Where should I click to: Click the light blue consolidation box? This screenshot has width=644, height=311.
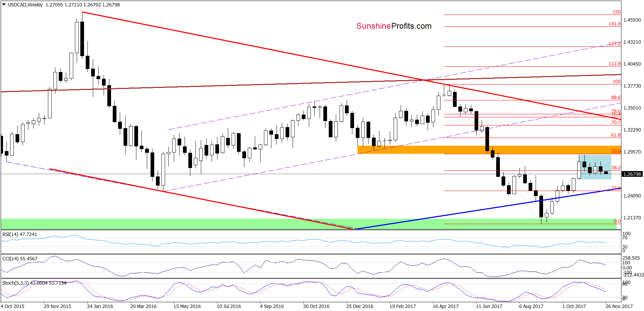coord(595,167)
